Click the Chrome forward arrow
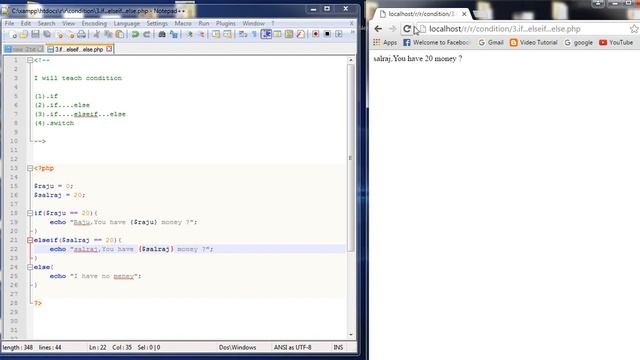 [x=392, y=29]
